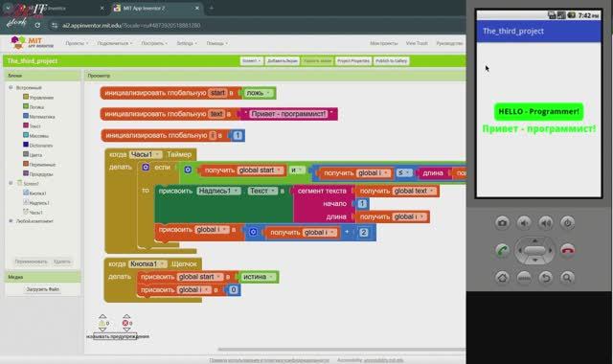Click the mutator gear on если block
The height and width of the screenshot is (364, 613).
[146, 168]
